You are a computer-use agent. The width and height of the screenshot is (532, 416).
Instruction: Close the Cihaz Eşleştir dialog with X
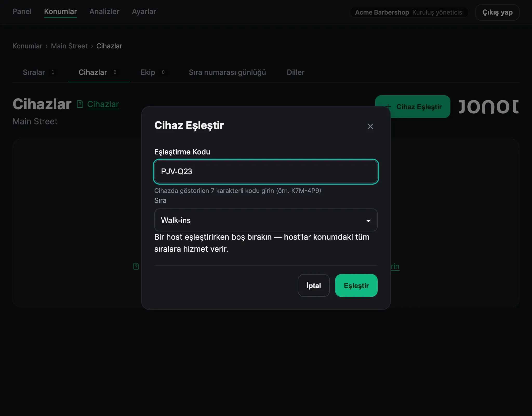coord(370,126)
